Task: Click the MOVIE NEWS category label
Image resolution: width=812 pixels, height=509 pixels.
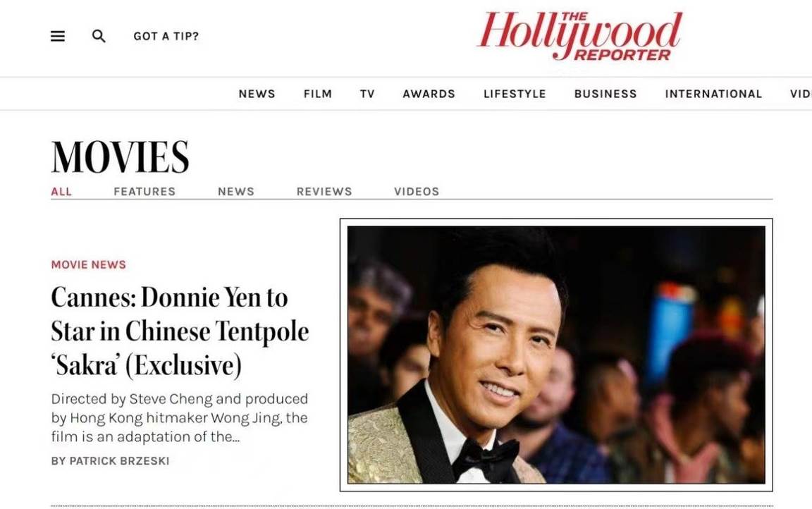Action: (x=89, y=264)
